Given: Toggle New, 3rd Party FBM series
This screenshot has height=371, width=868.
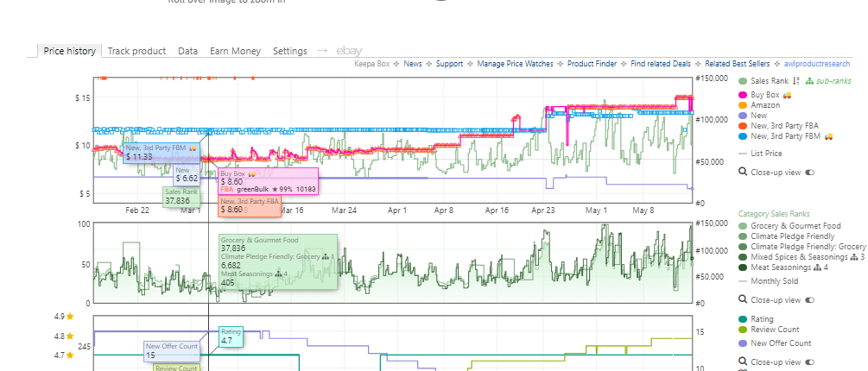Looking at the screenshot, I should point(786,136).
